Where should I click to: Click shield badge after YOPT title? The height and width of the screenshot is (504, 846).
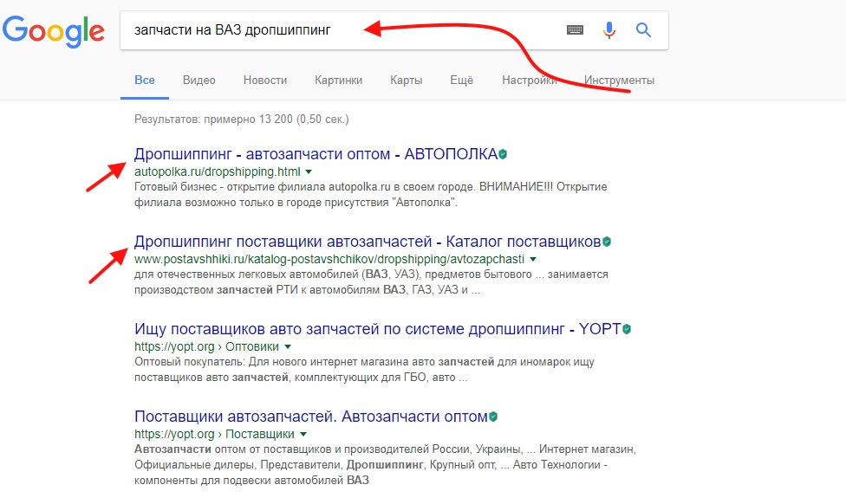pos(627,329)
